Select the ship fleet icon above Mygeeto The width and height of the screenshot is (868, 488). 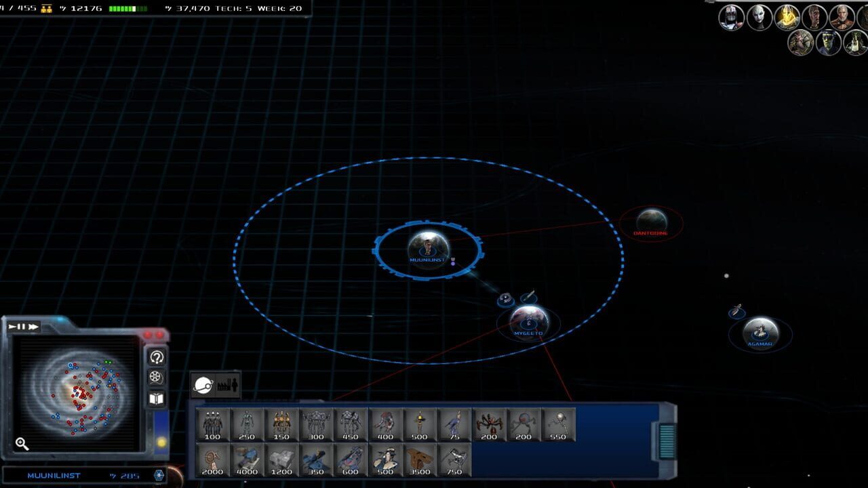pos(529,297)
